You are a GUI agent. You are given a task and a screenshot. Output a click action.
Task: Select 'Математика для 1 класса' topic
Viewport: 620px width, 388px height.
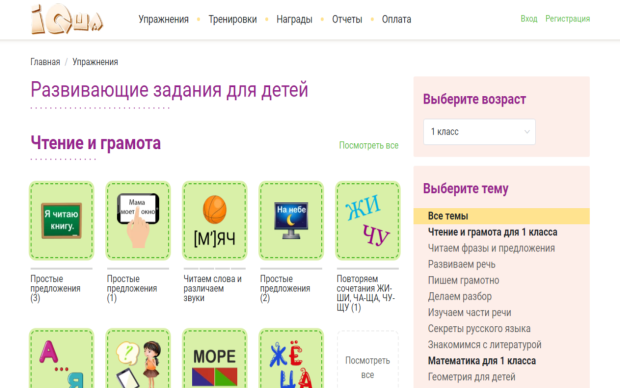tap(482, 361)
